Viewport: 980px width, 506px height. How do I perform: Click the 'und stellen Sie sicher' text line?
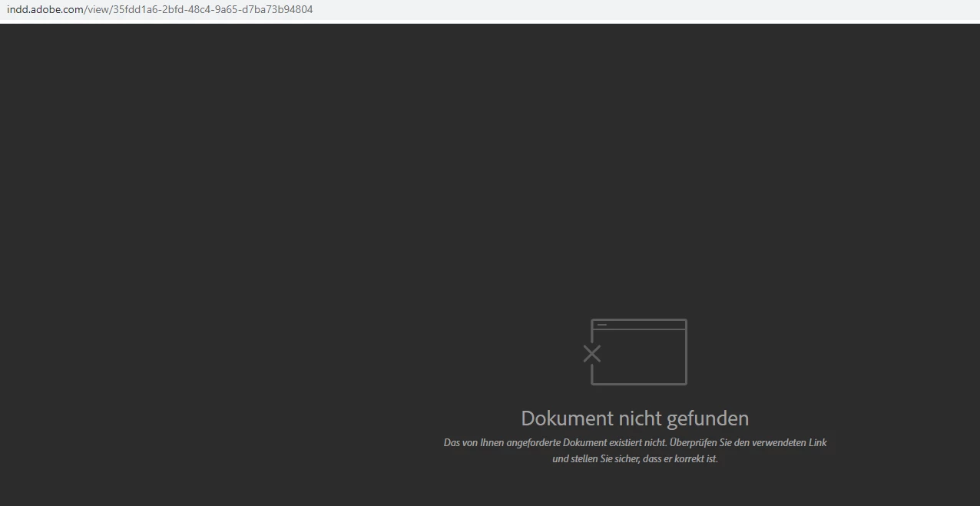coord(635,459)
